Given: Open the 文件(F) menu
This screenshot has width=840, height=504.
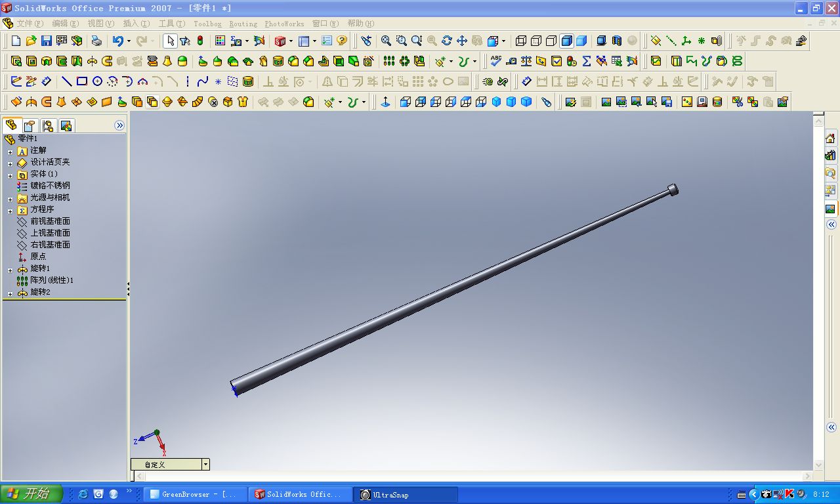Looking at the screenshot, I should 30,24.
